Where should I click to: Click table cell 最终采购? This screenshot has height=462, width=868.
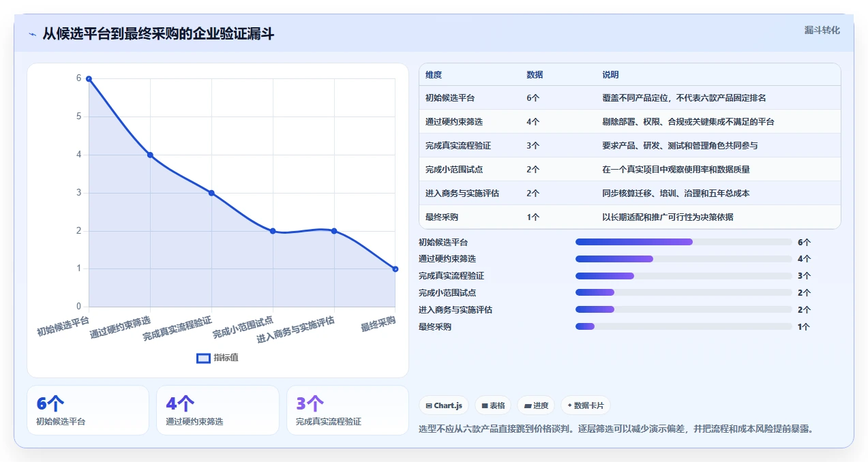[x=442, y=217]
